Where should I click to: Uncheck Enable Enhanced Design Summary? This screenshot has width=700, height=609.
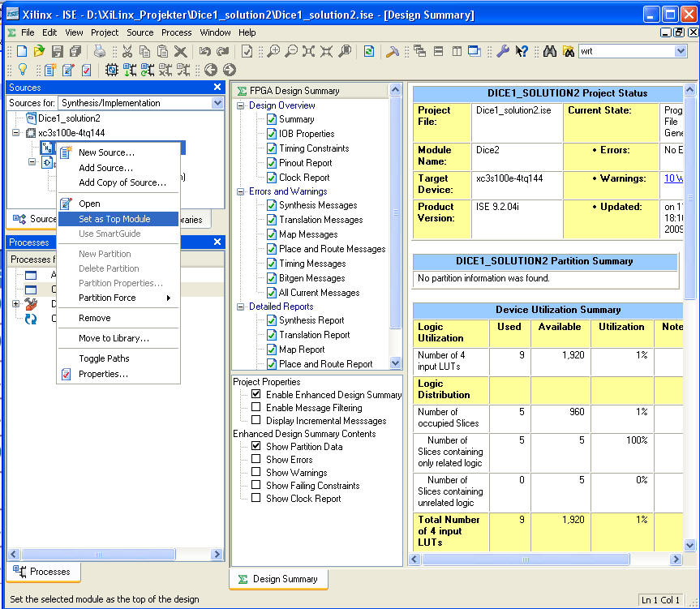[256, 394]
